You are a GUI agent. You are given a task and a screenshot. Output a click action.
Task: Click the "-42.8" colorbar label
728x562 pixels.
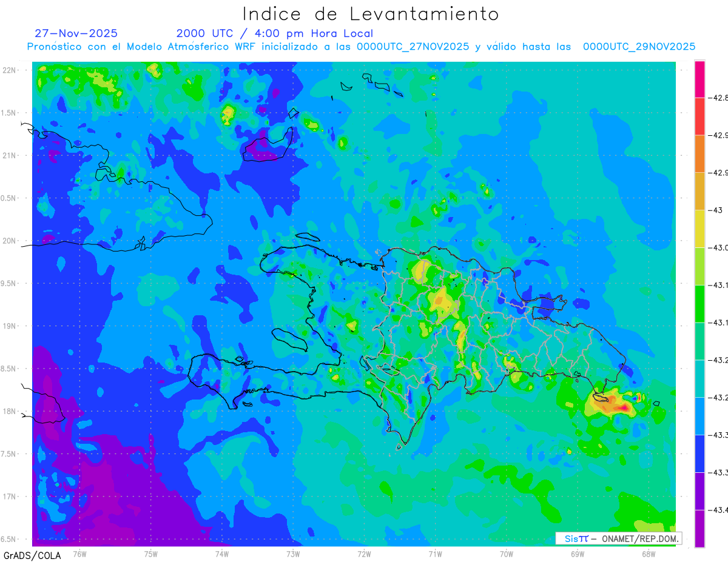720,98
